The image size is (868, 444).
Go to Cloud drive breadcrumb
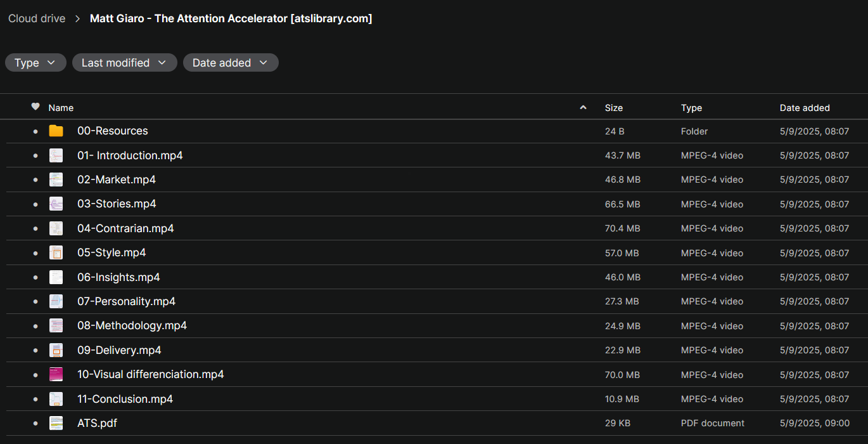pyautogui.click(x=37, y=18)
